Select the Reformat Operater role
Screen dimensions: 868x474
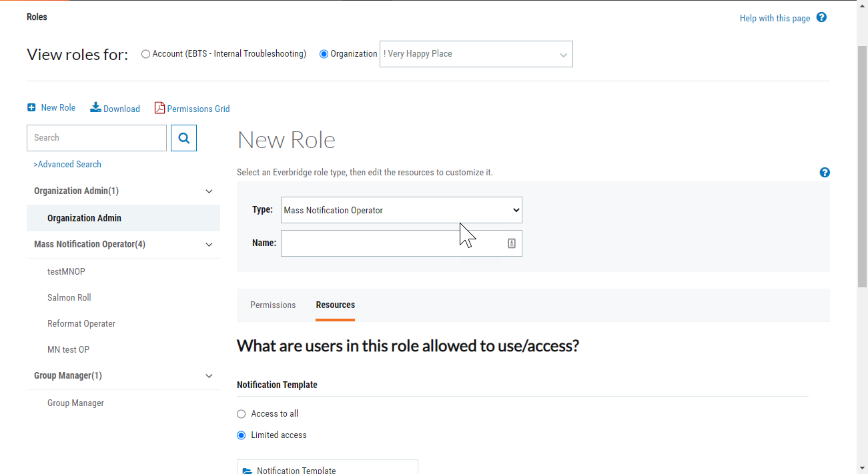coord(81,323)
